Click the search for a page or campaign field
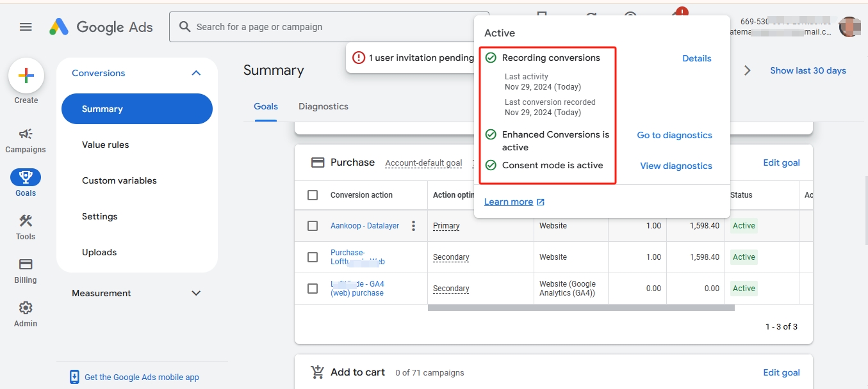The image size is (868, 389). coord(329,27)
